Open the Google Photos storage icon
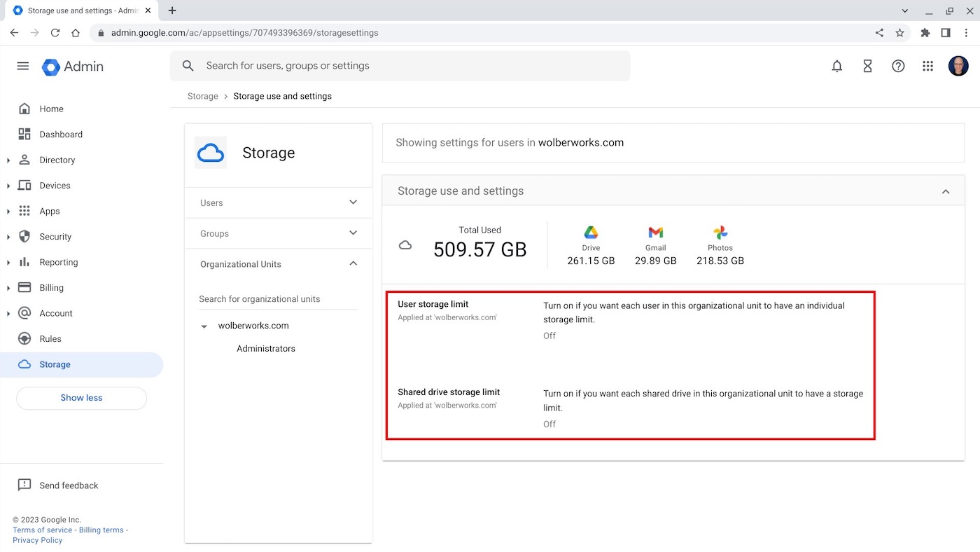Image resolution: width=980 pixels, height=552 pixels. pos(720,233)
